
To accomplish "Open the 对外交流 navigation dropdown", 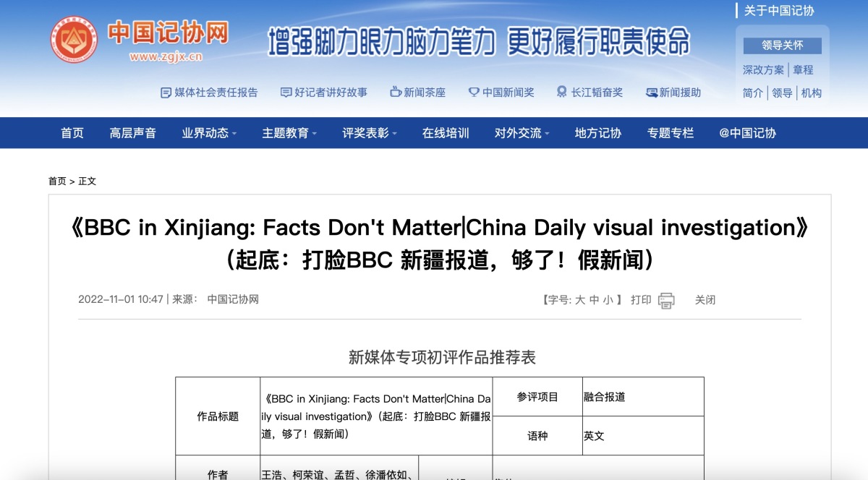I will (x=547, y=134).
